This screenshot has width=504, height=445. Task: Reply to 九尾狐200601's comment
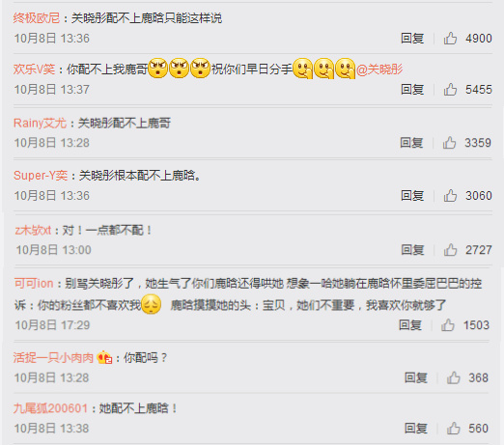coord(416,429)
